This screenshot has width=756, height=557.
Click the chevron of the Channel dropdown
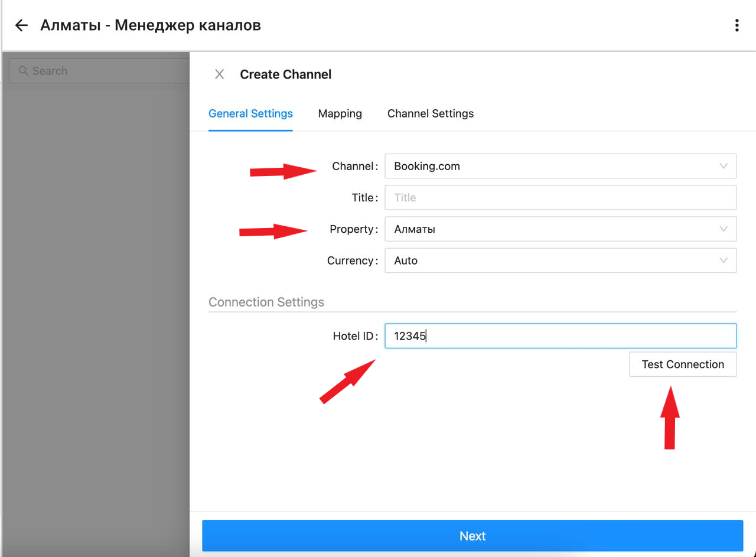(x=724, y=166)
